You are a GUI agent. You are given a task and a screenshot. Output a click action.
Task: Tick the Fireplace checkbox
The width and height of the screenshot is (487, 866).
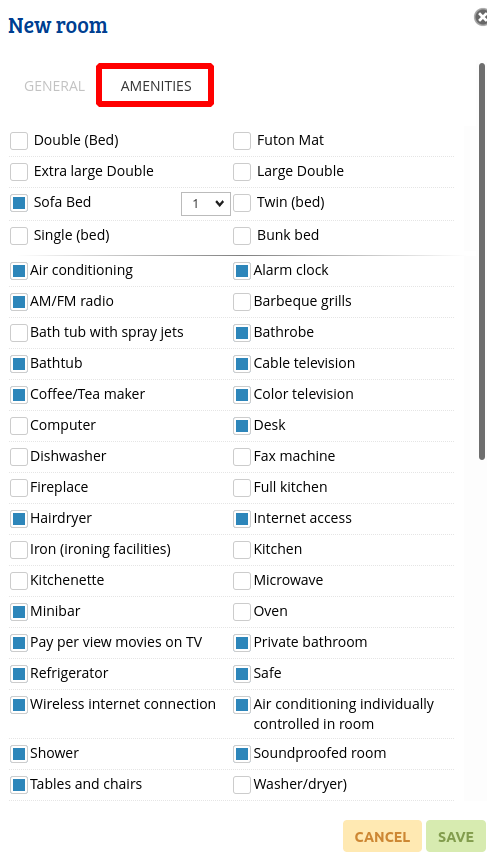point(19,488)
